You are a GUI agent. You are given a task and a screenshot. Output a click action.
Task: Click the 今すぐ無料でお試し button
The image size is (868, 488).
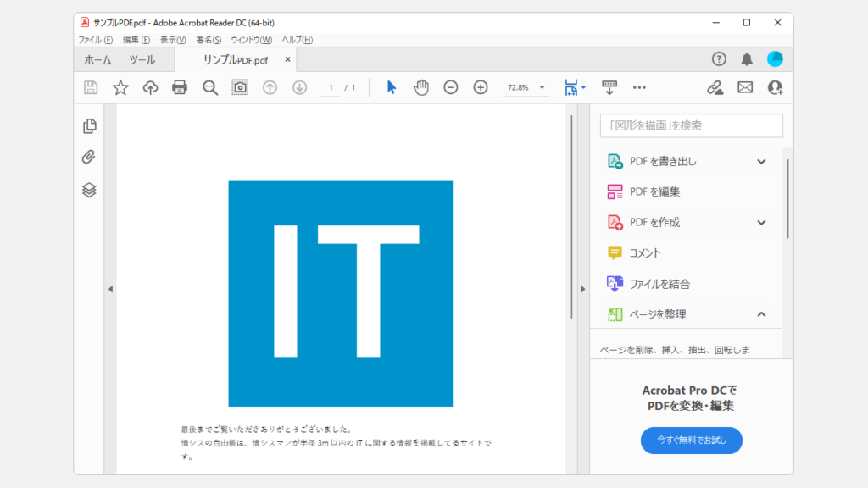(691, 441)
